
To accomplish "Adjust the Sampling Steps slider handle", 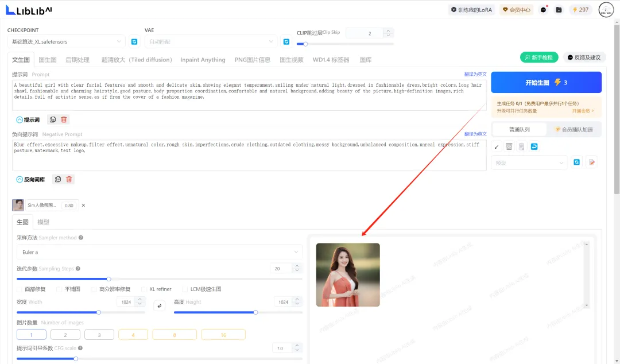I will pyautogui.click(x=108, y=279).
